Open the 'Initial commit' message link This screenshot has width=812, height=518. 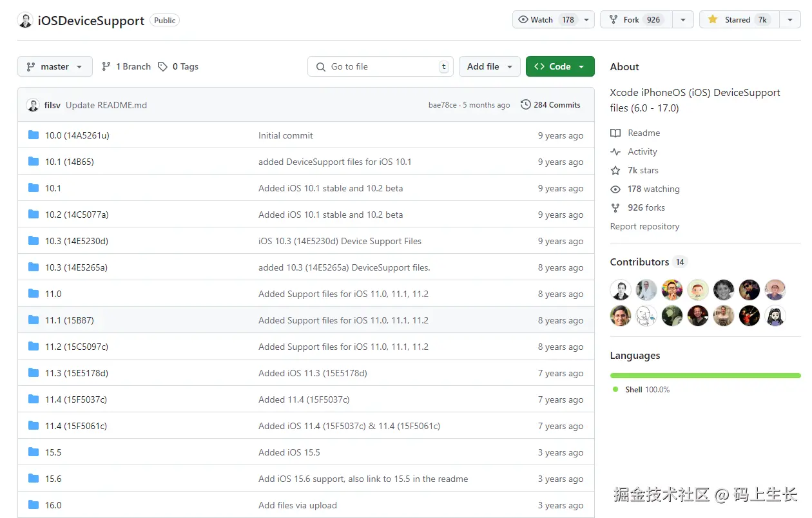285,135
